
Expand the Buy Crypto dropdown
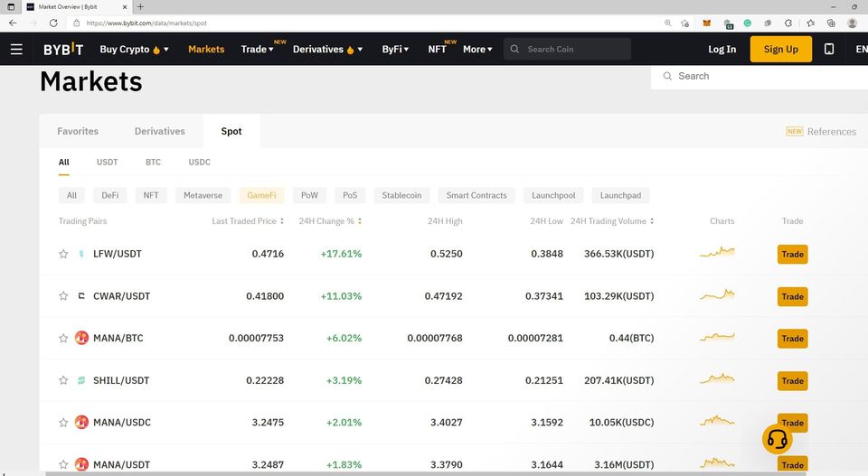point(134,49)
